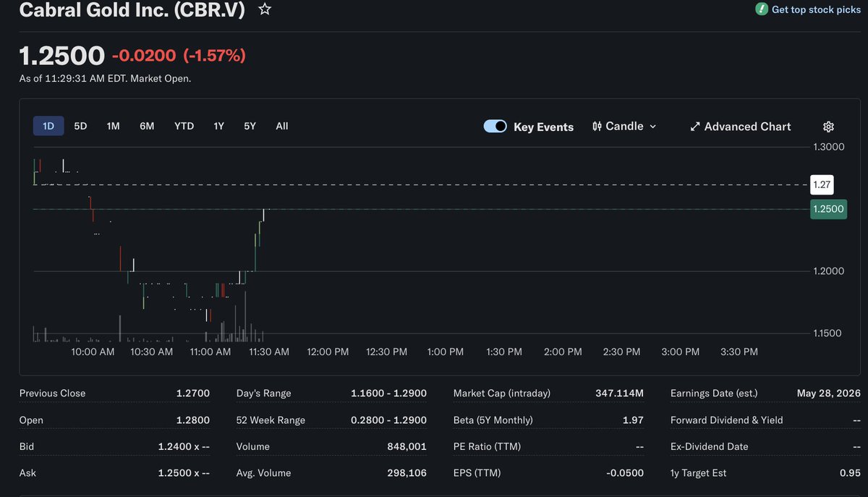Click the Previous Close value 1.2700
The image size is (868, 497).
(x=193, y=394)
